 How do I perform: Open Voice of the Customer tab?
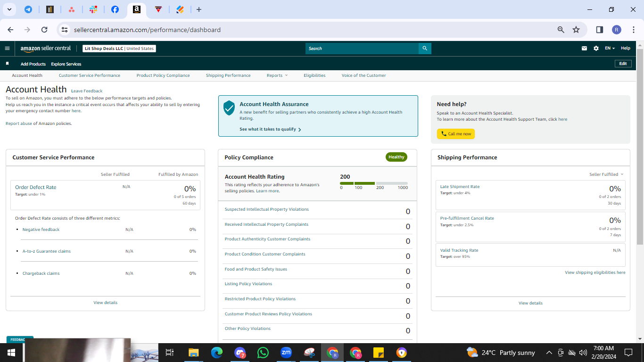[364, 75]
